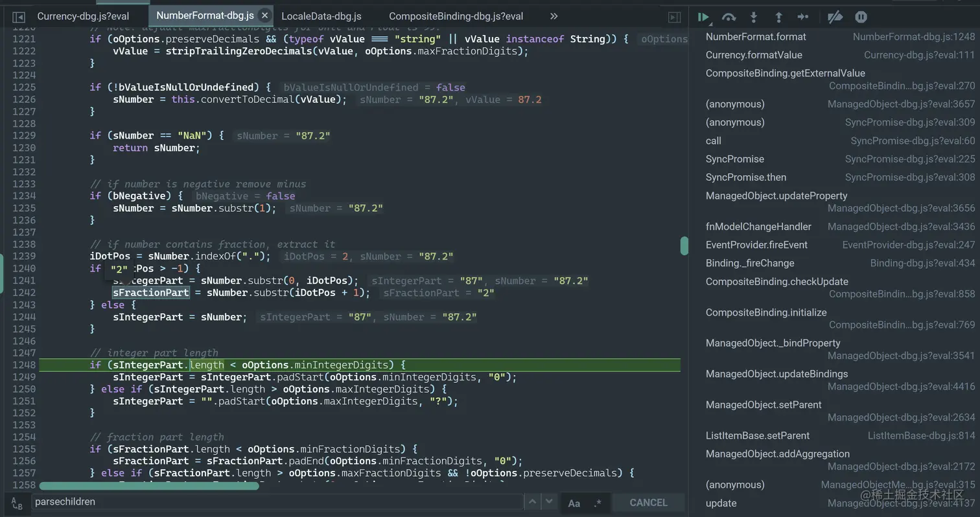Image resolution: width=980 pixels, height=517 pixels.
Task: Click the highlighted length property line 1248
Action: pos(207,365)
